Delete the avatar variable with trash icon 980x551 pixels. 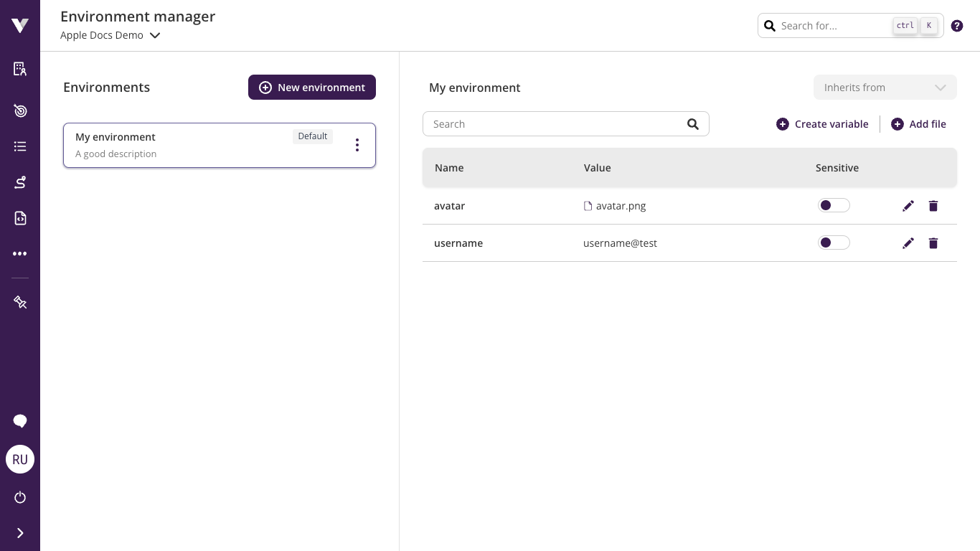point(933,206)
